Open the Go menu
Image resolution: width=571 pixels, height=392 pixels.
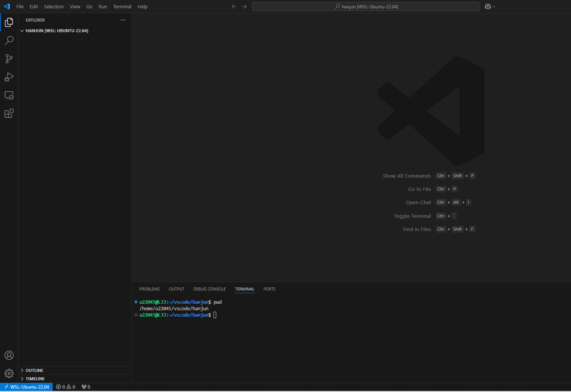89,6
